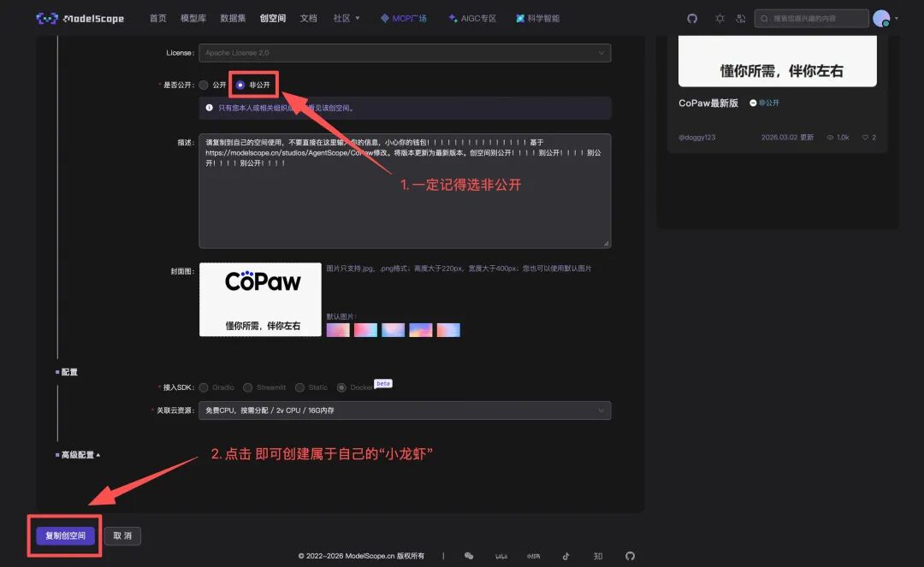924x567 pixels.
Task: Choose the Docker SDK radio
Action: tap(341, 387)
